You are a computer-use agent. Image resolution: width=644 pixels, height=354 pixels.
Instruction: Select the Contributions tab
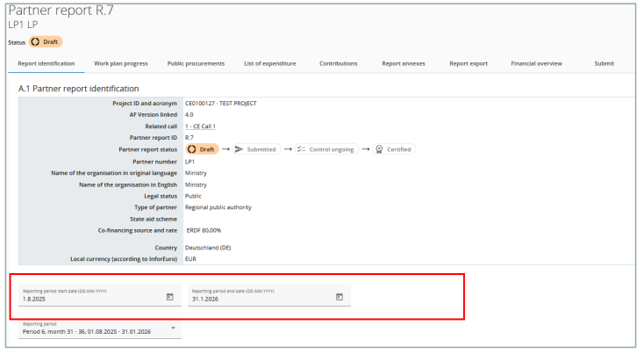point(338,63)
